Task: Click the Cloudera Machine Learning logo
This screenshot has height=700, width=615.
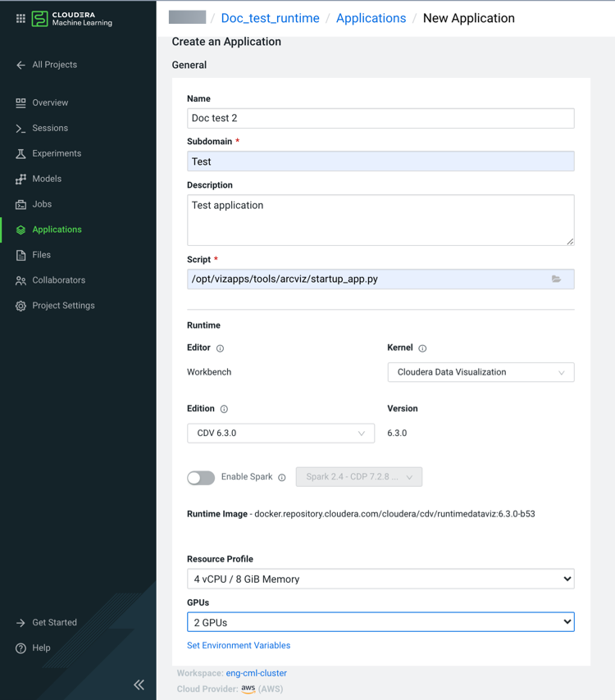Action: 72,19
